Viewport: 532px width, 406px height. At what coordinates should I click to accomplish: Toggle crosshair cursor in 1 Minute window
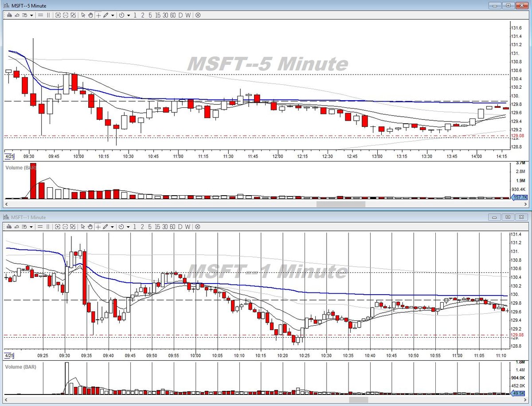(98, 226)
